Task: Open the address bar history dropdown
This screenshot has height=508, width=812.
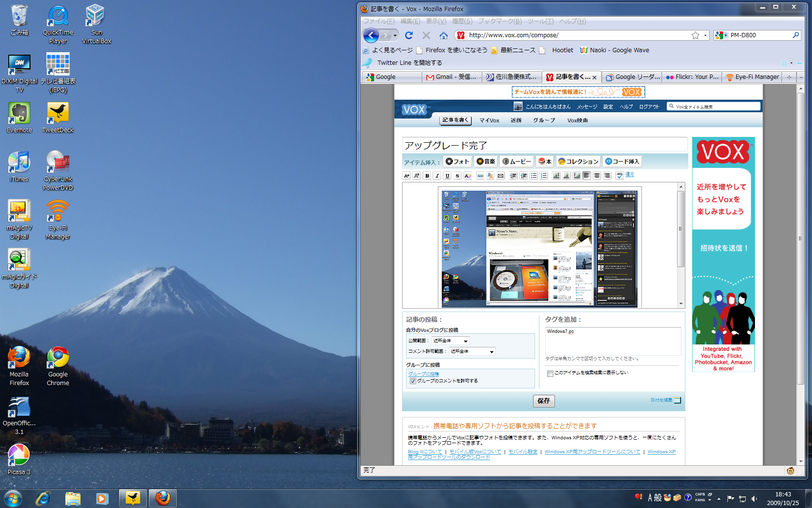Action: tap(705, 35)
